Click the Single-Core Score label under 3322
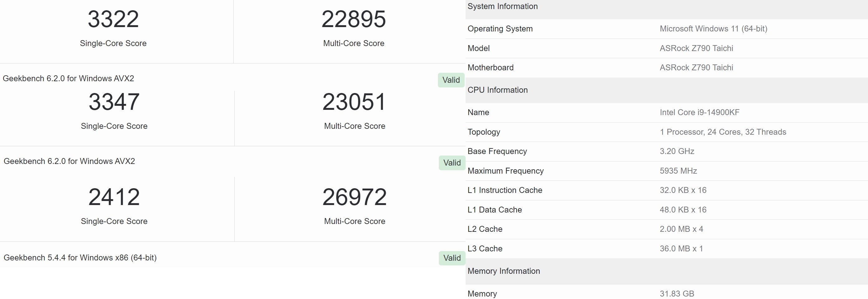 pos(113,43)
